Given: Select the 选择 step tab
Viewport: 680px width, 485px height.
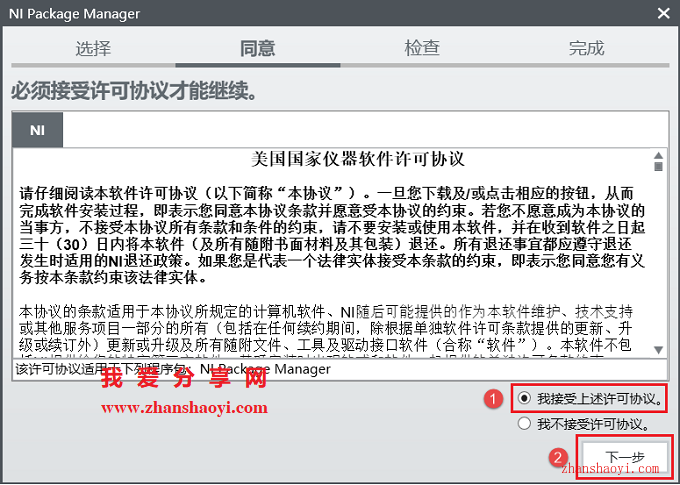Looking at the screenshot, I should (x=93, y=48).
